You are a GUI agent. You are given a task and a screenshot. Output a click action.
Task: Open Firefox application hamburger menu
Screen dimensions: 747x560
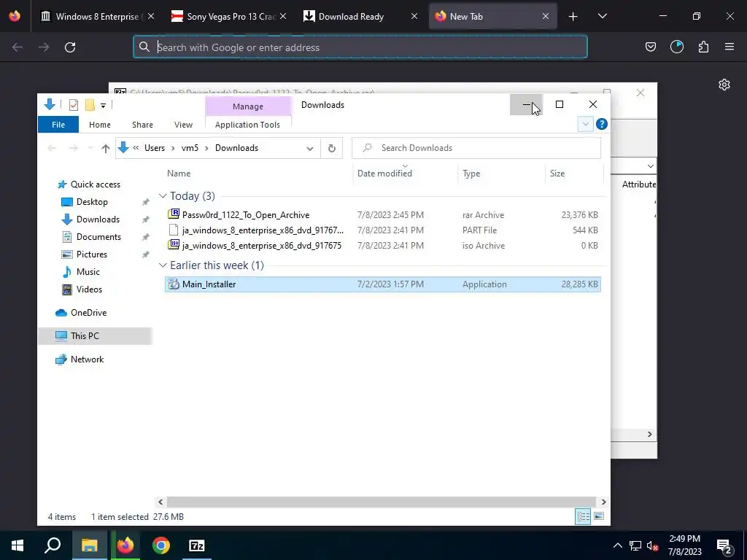point(729,47)
